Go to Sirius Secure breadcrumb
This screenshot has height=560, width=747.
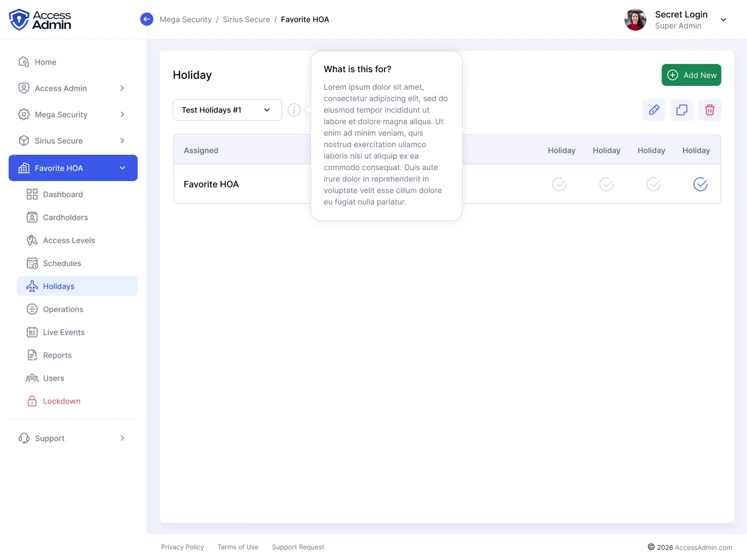(x=247, y=19)
